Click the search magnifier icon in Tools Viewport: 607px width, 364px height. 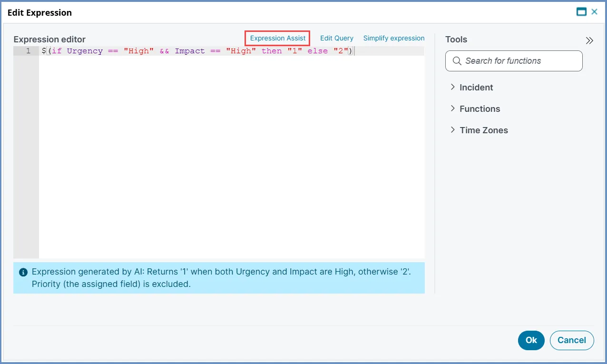coord(457,61)
